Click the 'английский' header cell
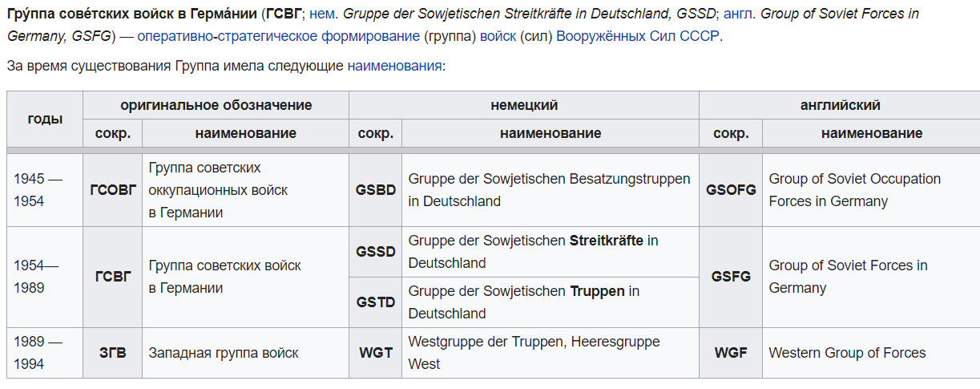The image size is (980, 389). (840, 105)
